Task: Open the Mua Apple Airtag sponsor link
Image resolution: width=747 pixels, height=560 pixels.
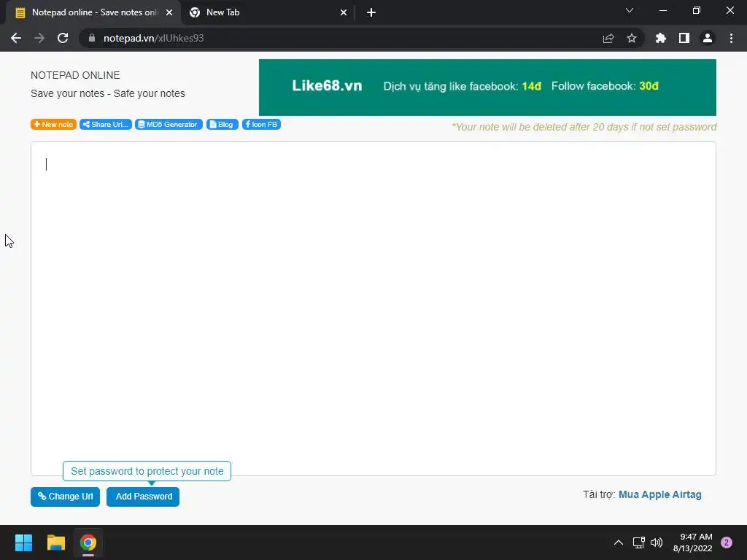Action: 659,494
